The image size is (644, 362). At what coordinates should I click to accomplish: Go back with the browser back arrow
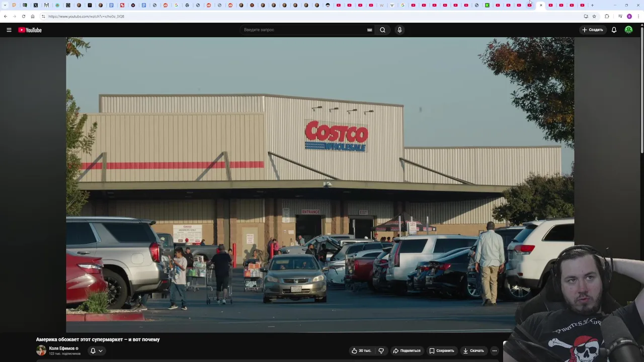tap(6, 16)
